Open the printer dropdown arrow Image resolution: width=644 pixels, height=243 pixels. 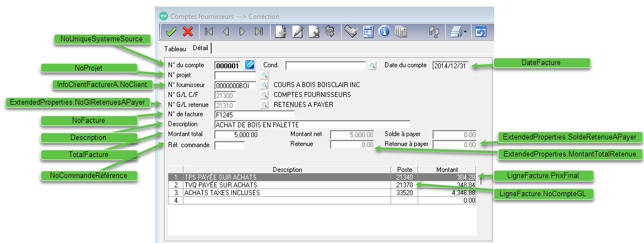[465, 32]
